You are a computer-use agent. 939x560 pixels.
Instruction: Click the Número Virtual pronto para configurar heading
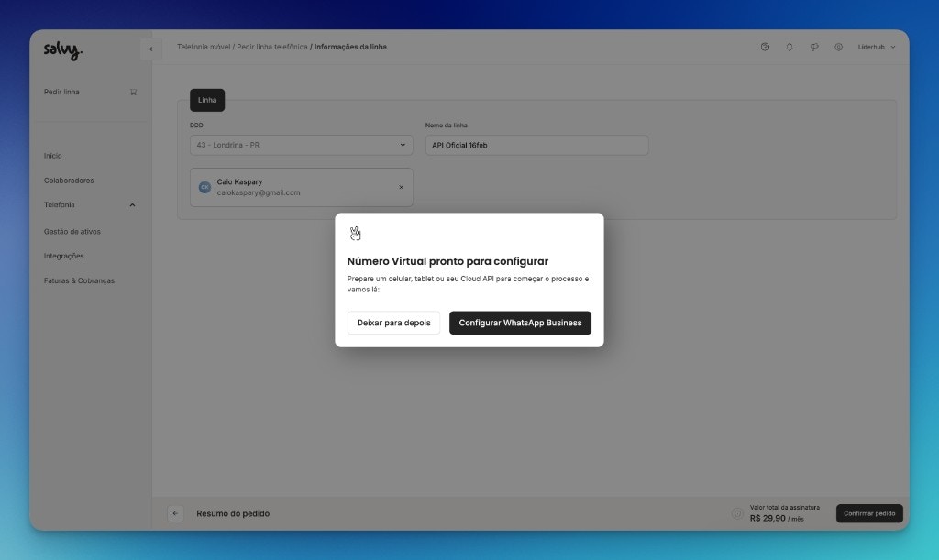click(447, 261)
